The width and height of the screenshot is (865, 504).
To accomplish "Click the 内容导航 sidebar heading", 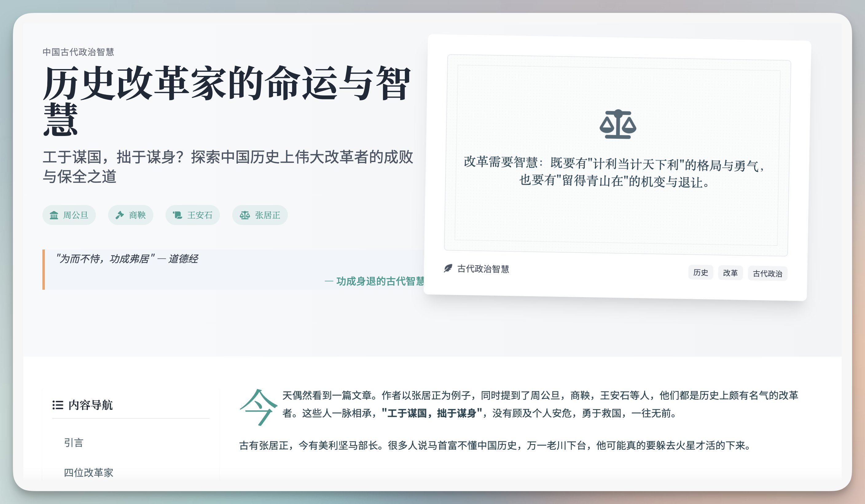I will pos(90,405).
